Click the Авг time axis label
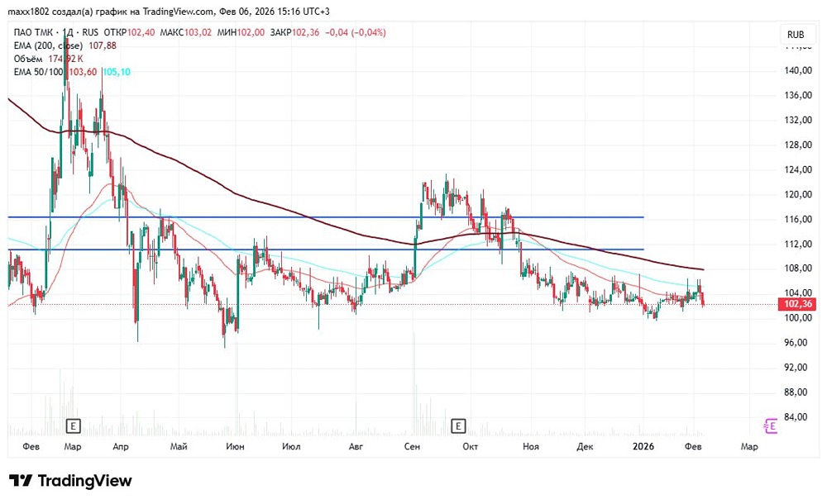827x504 pixels. [x=356, y=446]
